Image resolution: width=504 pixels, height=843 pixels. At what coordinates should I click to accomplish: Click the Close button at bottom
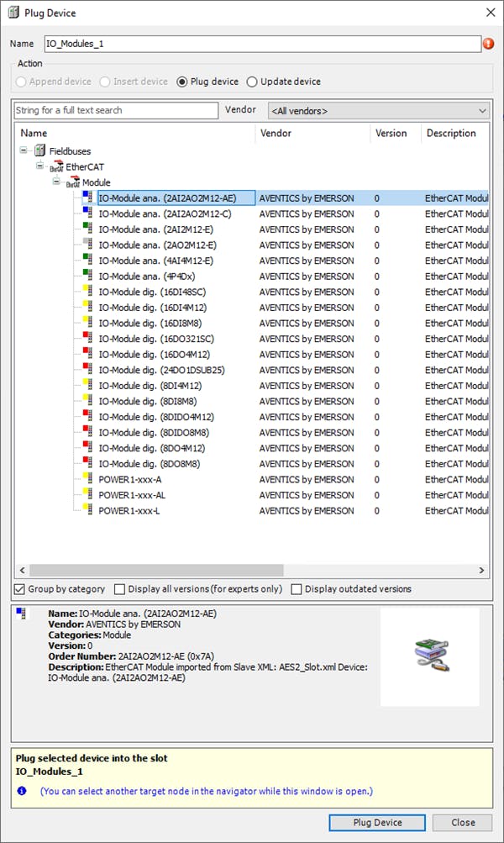pos(463,823)
